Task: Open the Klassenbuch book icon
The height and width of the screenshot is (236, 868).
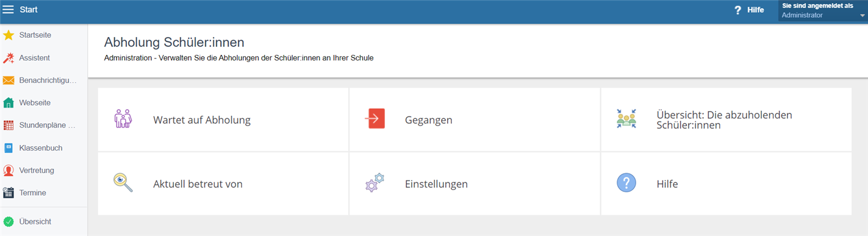Action: [x=9, y=148]
